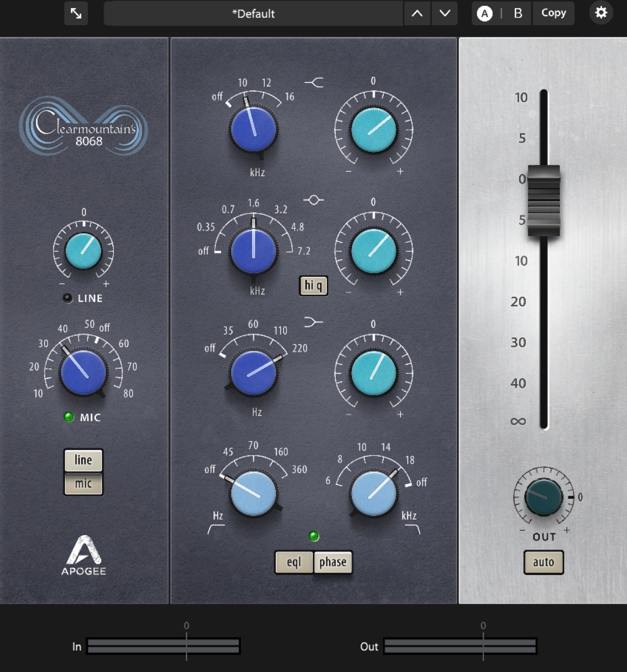Toggle the eql button
Image resolution: width=627 pixels, height=672 pixels.
[294, 562]
